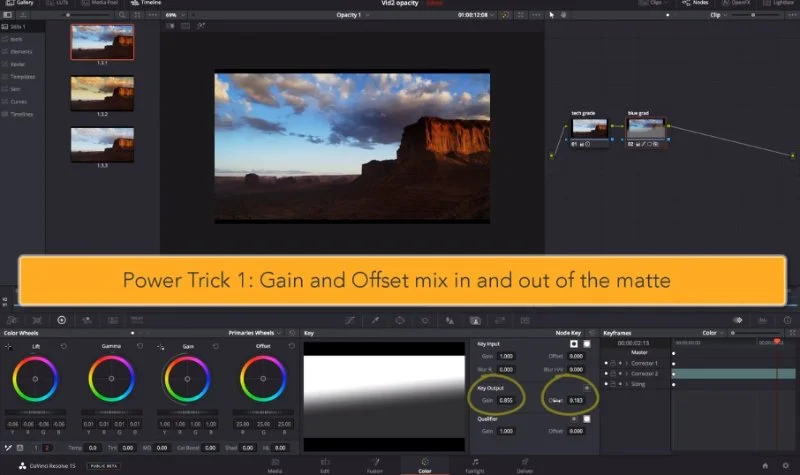Select the second gallery still thumbnail

103,93
